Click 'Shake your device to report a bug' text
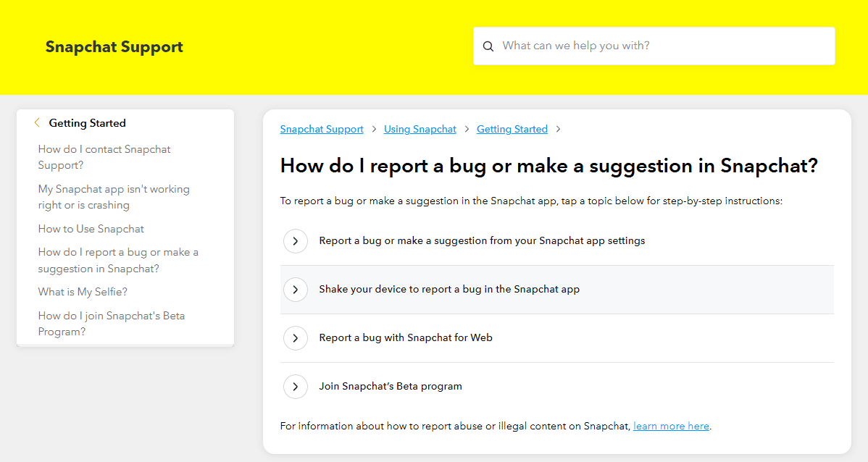This screenshot has width=868, height=462. tap(449, 290)
